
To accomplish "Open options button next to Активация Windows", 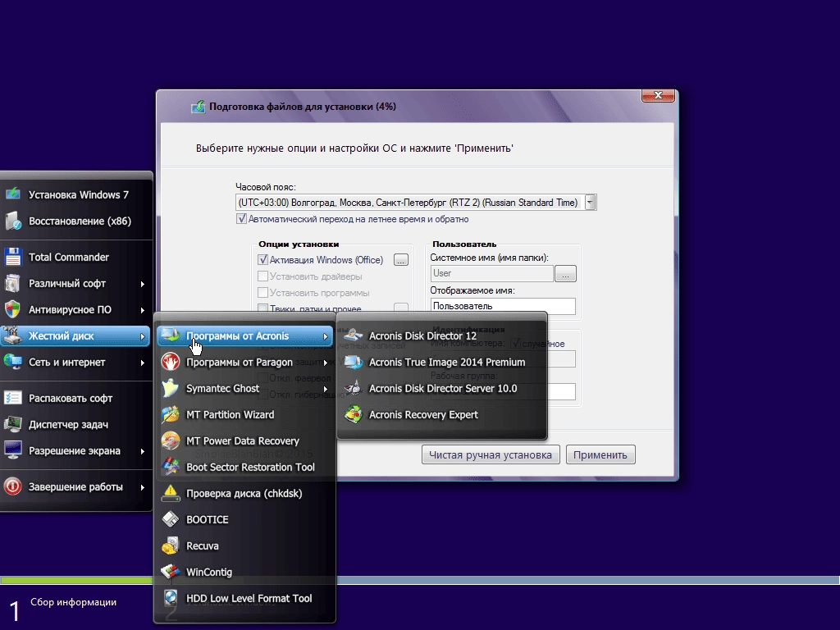I will [x=400, y=260].
